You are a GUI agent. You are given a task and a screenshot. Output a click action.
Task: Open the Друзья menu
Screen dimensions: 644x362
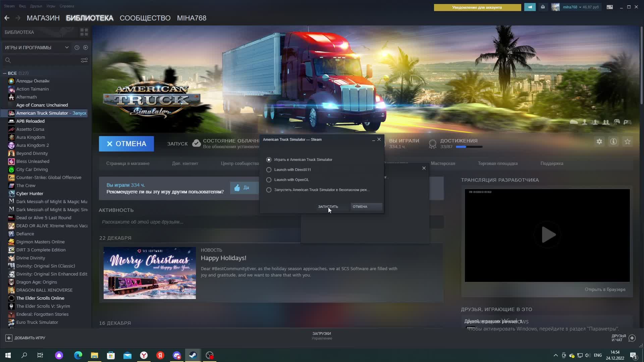point(36,6)
